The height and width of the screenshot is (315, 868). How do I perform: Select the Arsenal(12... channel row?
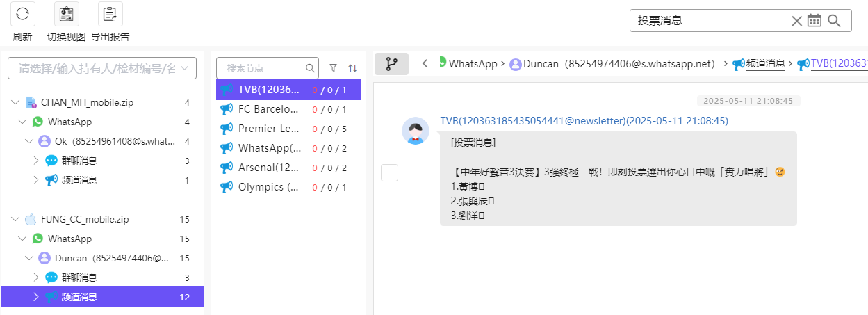click(288, 168)
